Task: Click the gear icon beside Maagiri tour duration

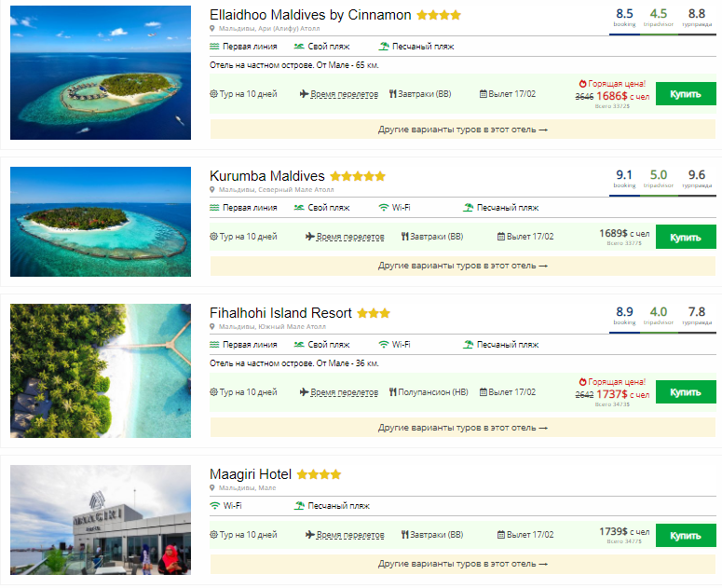Action: [214, 535]
